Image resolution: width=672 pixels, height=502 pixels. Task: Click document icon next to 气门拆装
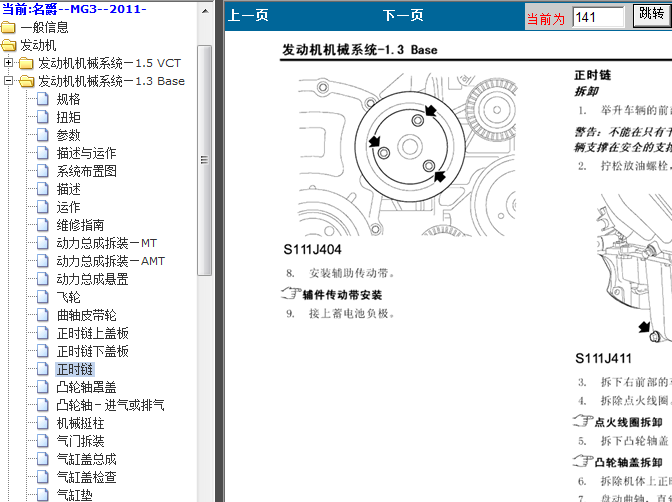[42, 441]
